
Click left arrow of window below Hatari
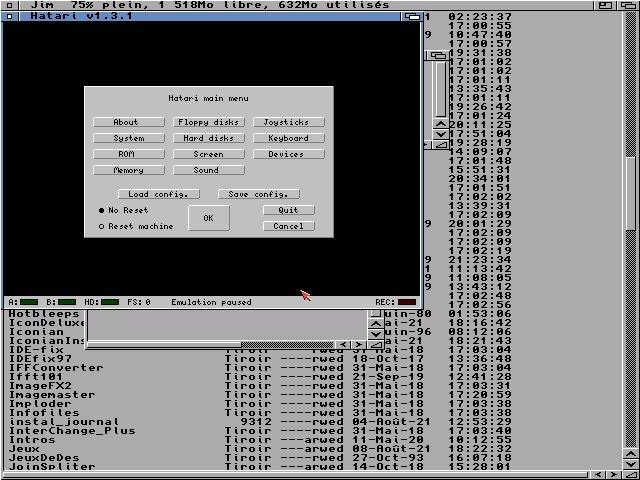pos(343,345)
